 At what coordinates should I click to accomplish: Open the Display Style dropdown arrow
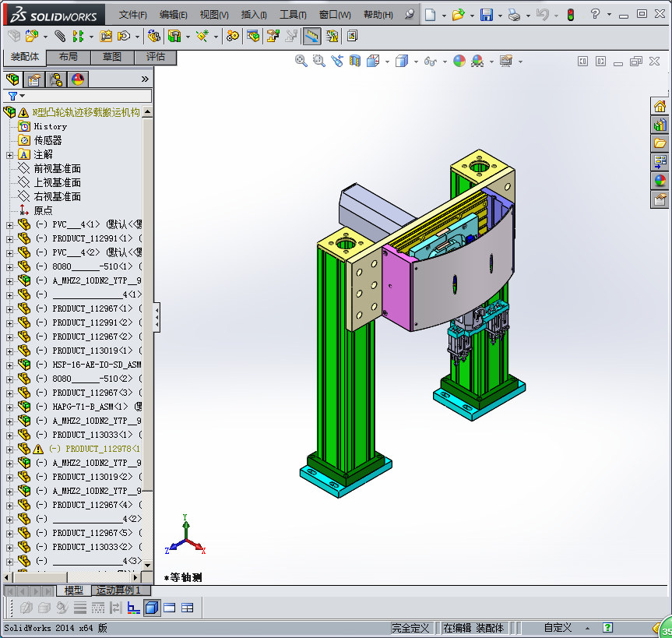click(x=416, y=62)
